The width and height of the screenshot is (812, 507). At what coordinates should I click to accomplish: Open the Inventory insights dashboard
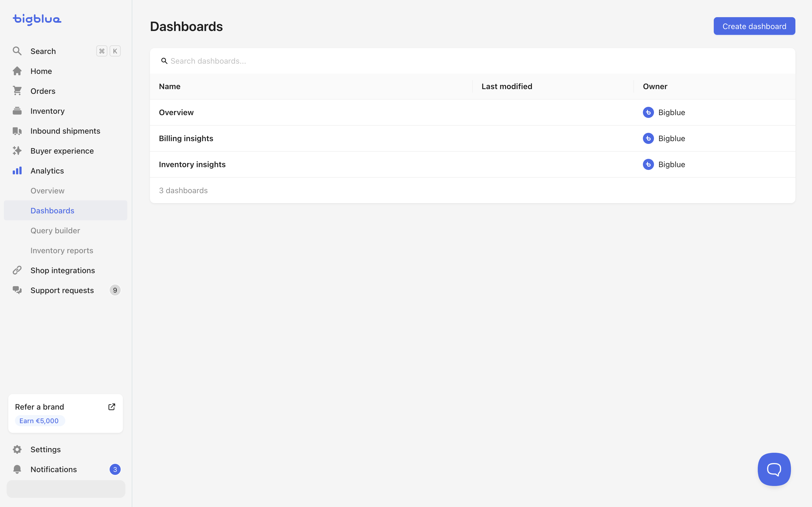click(x=472, y=164)
